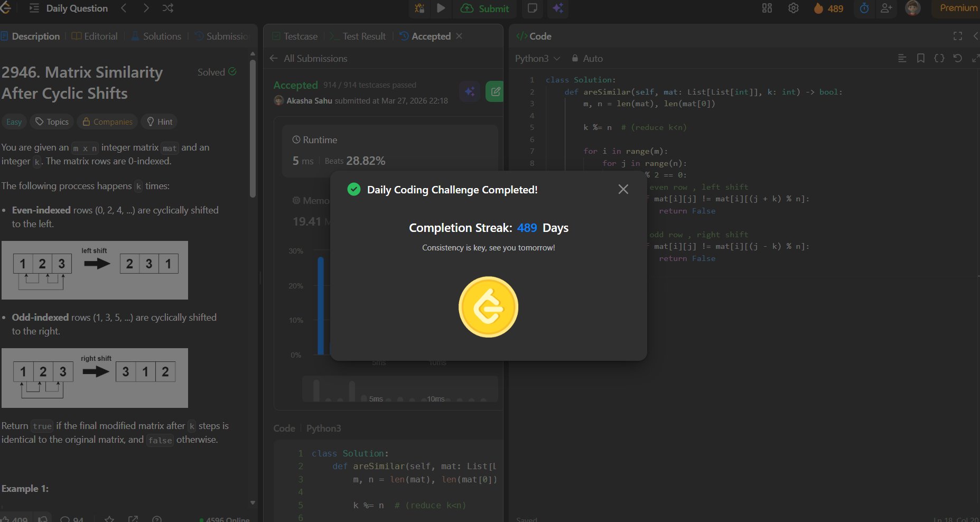980x522 pixels.
Task: Toggle fullscreen mode for the Code panel
Action: pyautogui.click(x=958, y=36)
